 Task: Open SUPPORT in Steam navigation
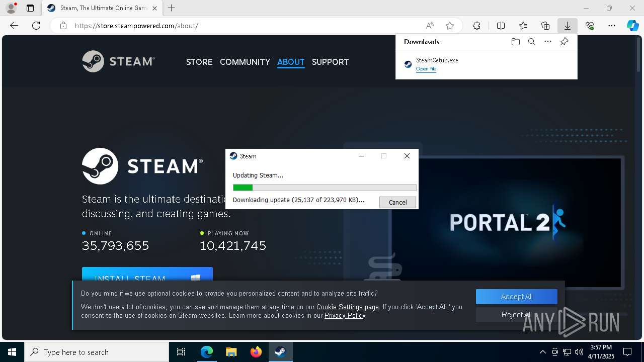tap(330, 62)
